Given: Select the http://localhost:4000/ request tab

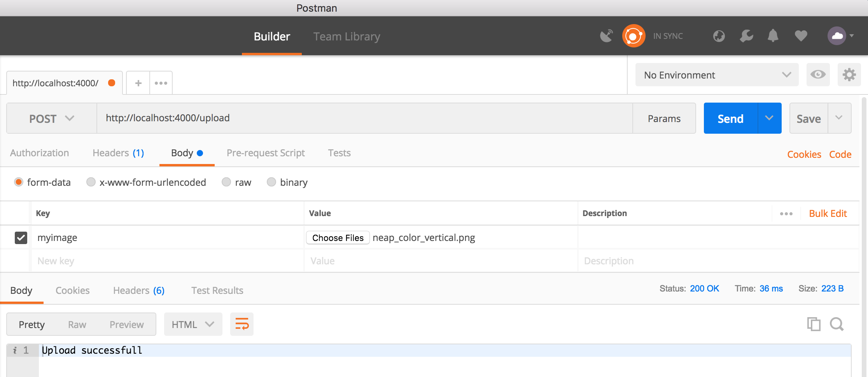Looking at the screenshot, I should (x=64, y=83).
